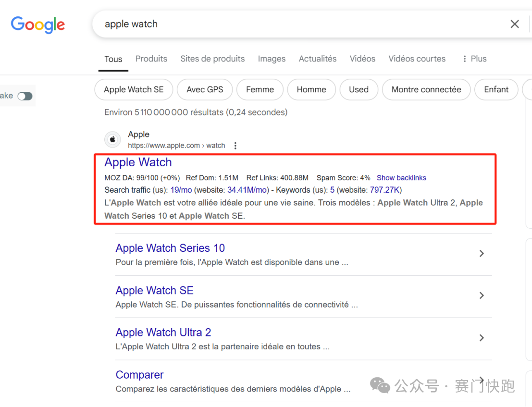Switch to the Produits tab
Image resolution: width=532 pixels, height=407 pixels.
coord(151,59)
